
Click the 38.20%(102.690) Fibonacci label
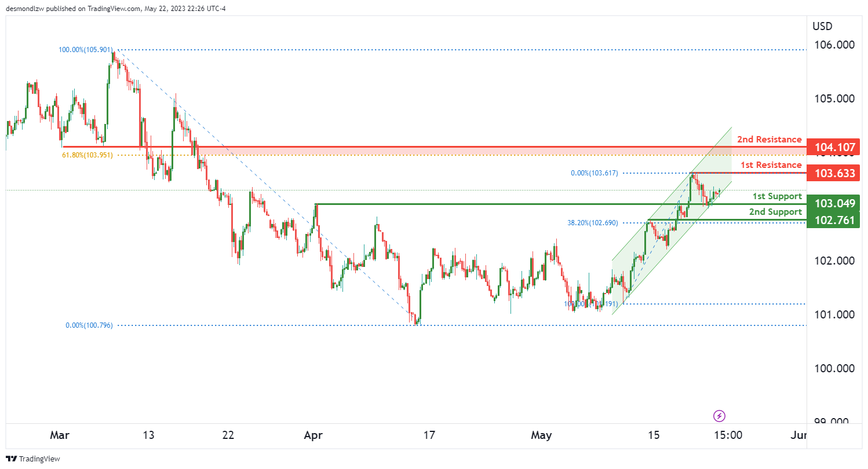[x=592, y=222]
